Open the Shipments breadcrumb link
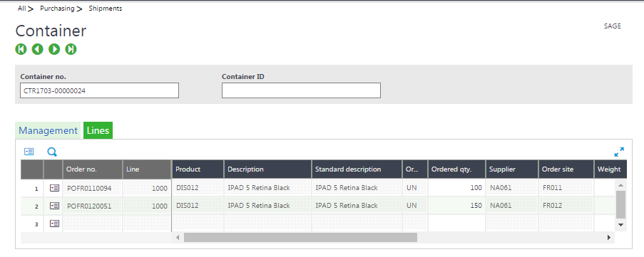 click(105, 9)
